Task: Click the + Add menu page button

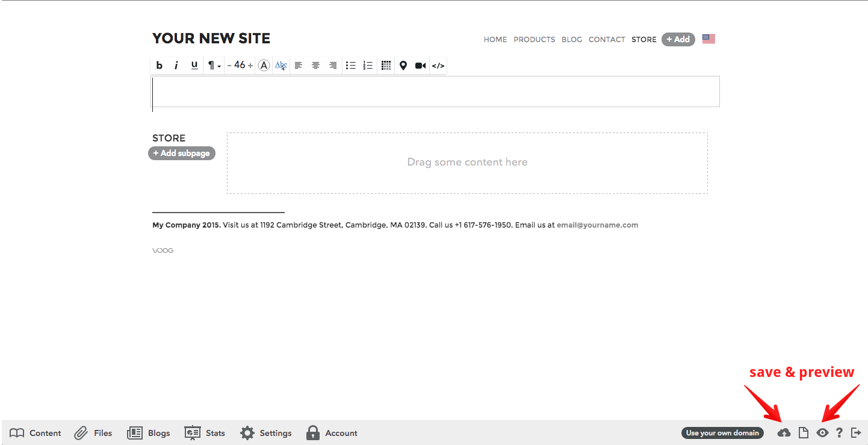Action: pyautogui.click(x=678, y=39)
